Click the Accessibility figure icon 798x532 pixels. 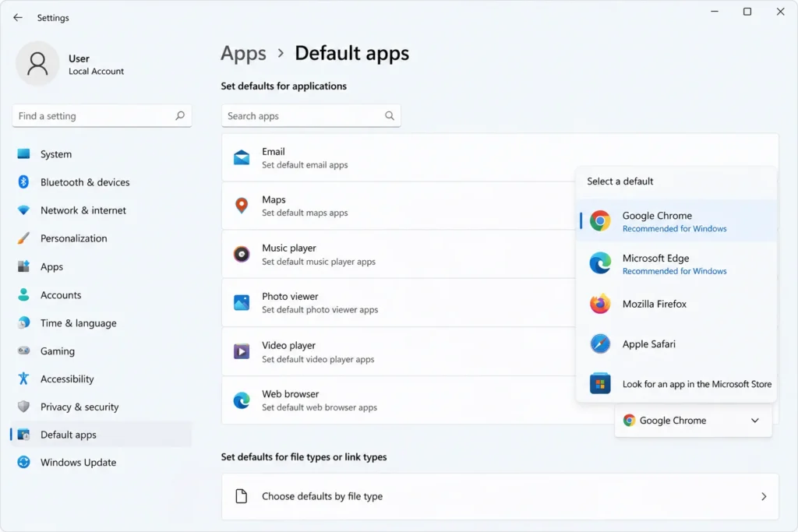point(23,379)
